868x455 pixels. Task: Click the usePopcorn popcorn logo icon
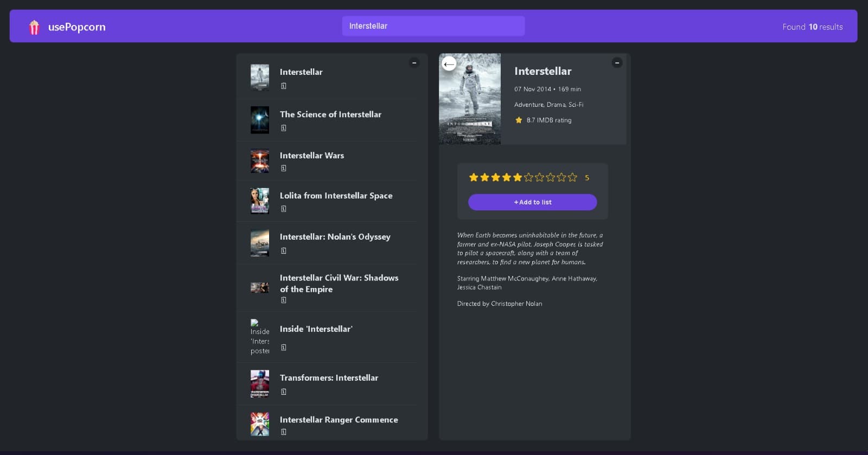tap(34, 27)
